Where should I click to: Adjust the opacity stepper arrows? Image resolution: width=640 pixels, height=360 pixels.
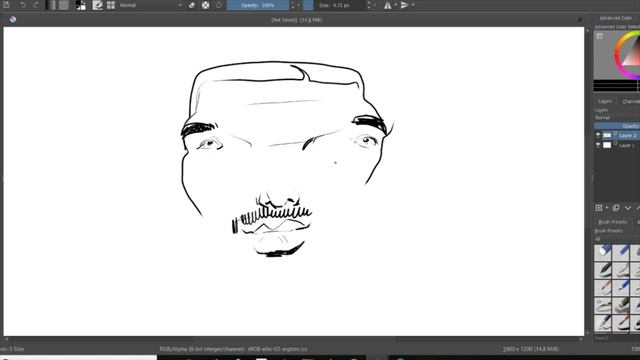(293, 5)
